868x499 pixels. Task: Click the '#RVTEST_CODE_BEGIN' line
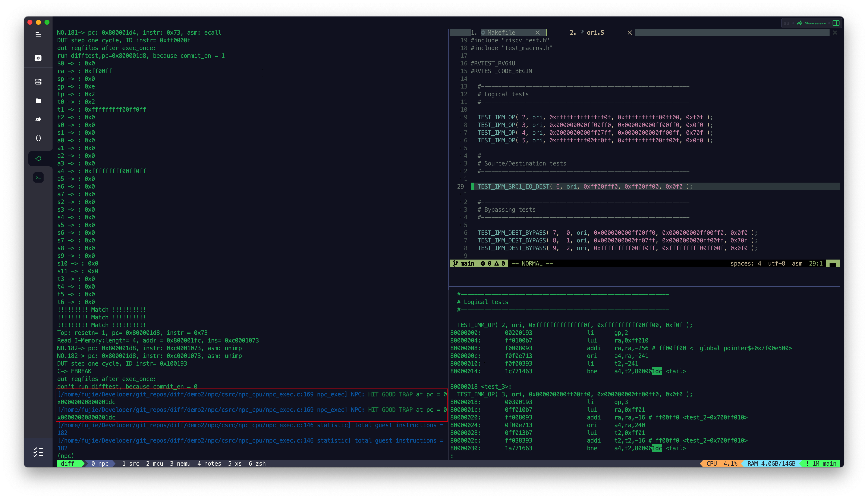501,71
